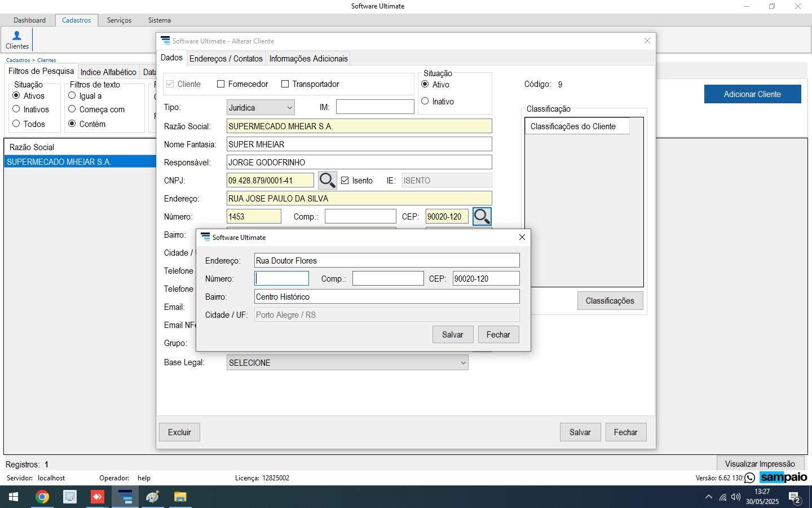Uncheck the Isento checkbox

click(x=345, y=181)
